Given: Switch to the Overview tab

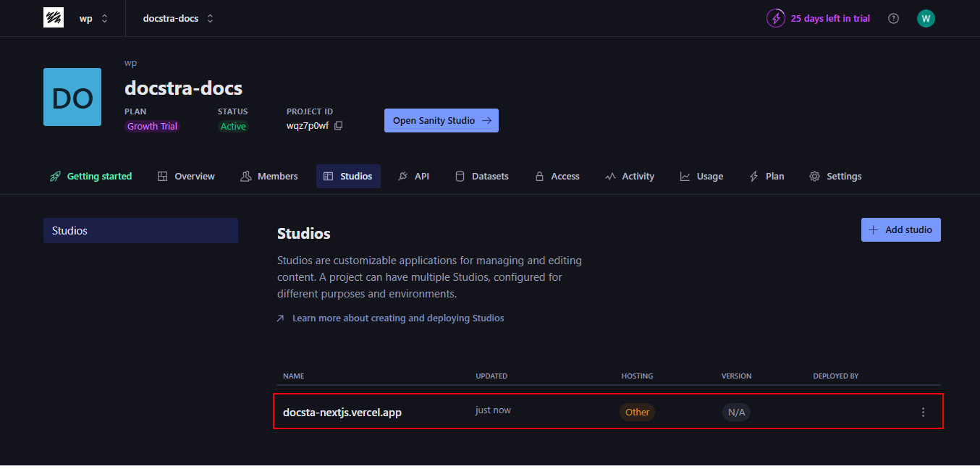Looking at the screenshot, I should pos(185,176).
